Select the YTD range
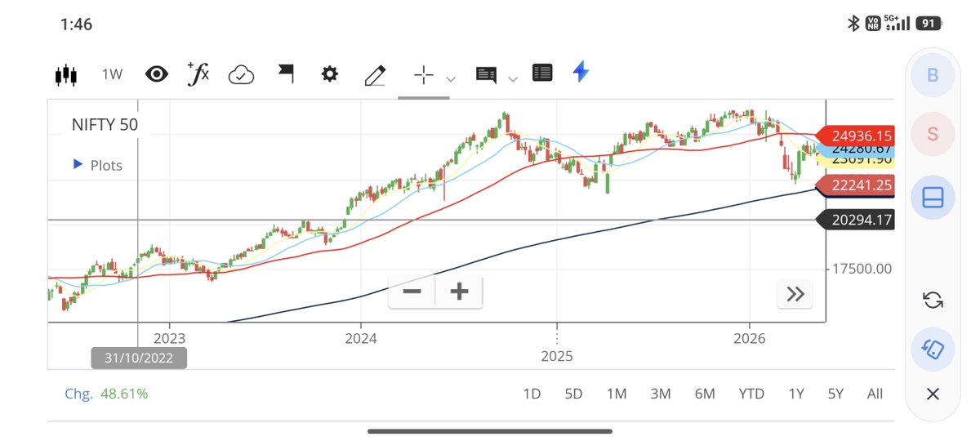This screenshot has width=980, height=441. click(x=751, y=394)
